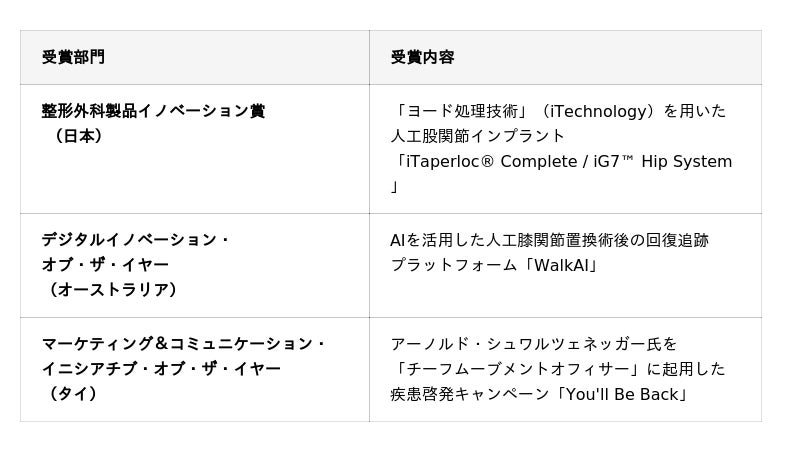
Task: Select the 「チーフムーブメントオフィサー」に起用した line
Action: tap(558, 369)
